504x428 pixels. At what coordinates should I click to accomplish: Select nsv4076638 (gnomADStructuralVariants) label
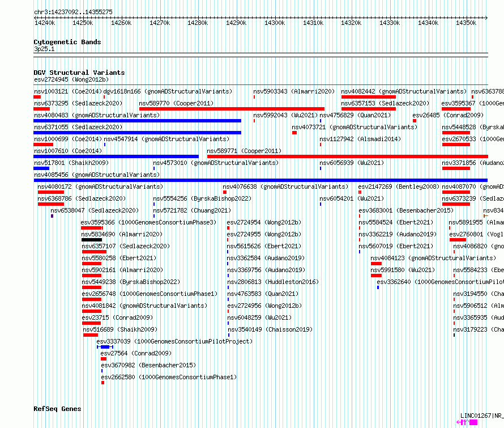click(x=285, y=187)
